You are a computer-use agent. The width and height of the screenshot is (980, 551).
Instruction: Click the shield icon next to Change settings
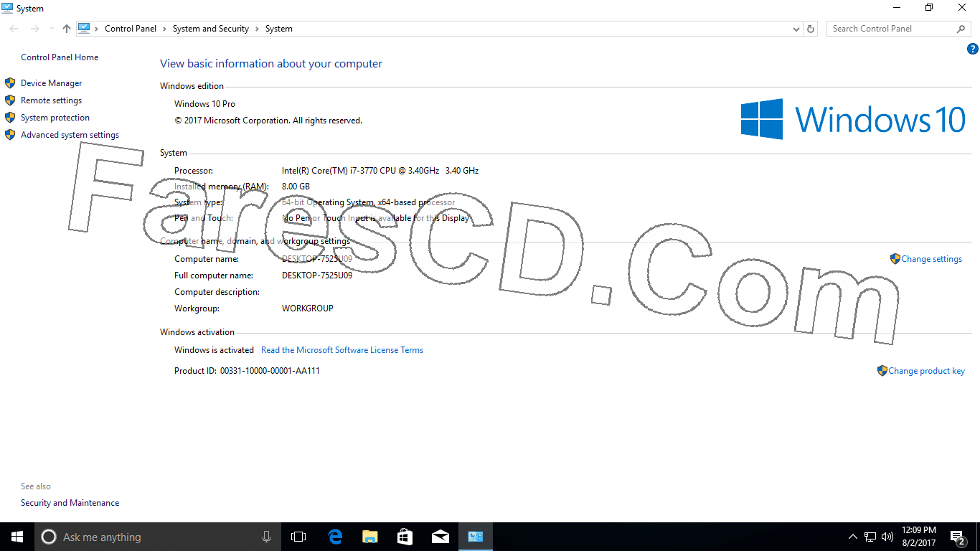(x=895, y=259)
